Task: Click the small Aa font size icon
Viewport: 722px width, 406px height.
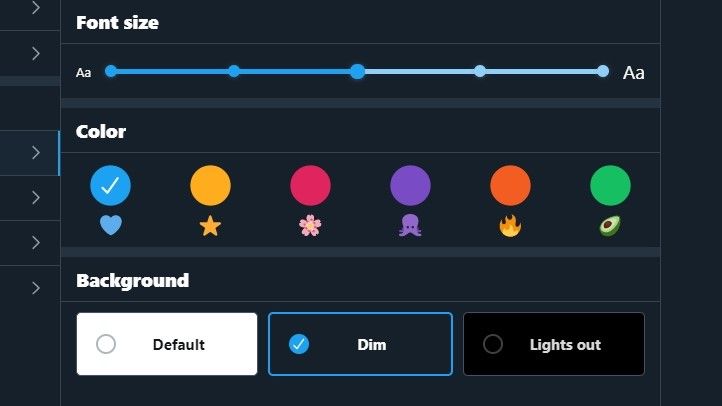Action: click(x=83, y=73)
